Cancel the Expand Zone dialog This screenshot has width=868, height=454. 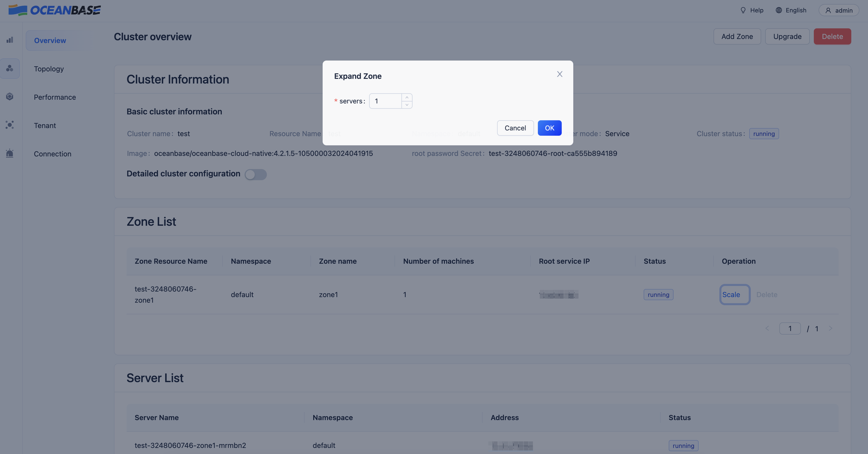(x=515, y=128)
